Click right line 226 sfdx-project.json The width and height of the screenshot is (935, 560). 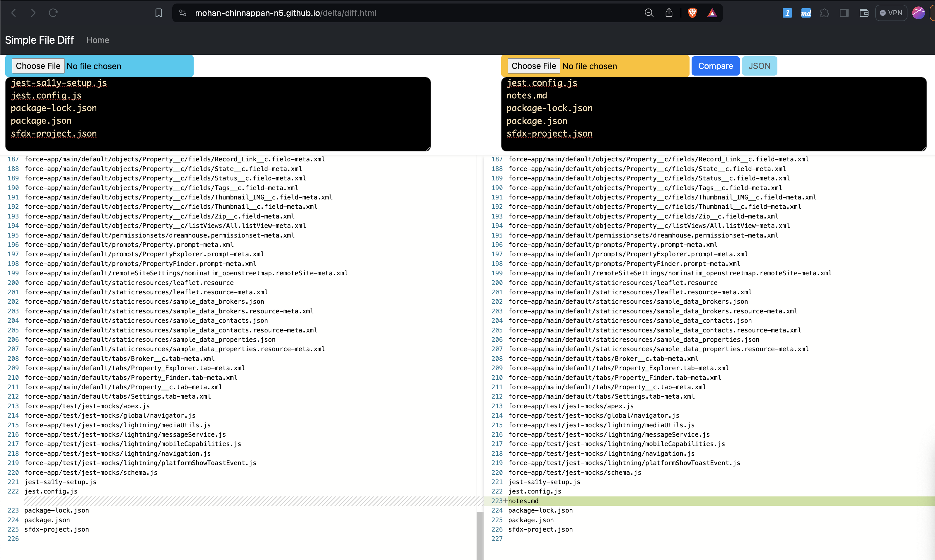pyautogui.click(x=540, y=530)
